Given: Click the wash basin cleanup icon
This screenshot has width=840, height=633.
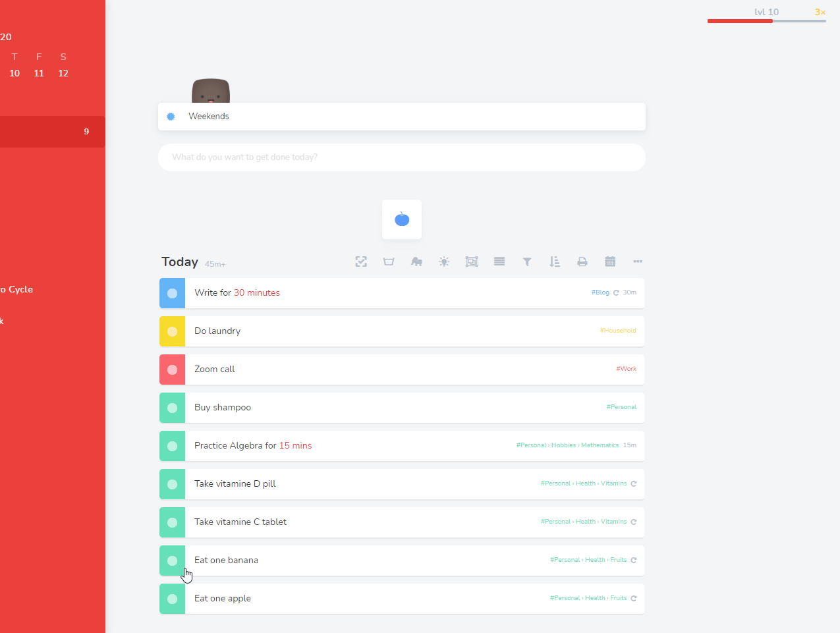Looking at the screenshot, I should coord(389,261).
